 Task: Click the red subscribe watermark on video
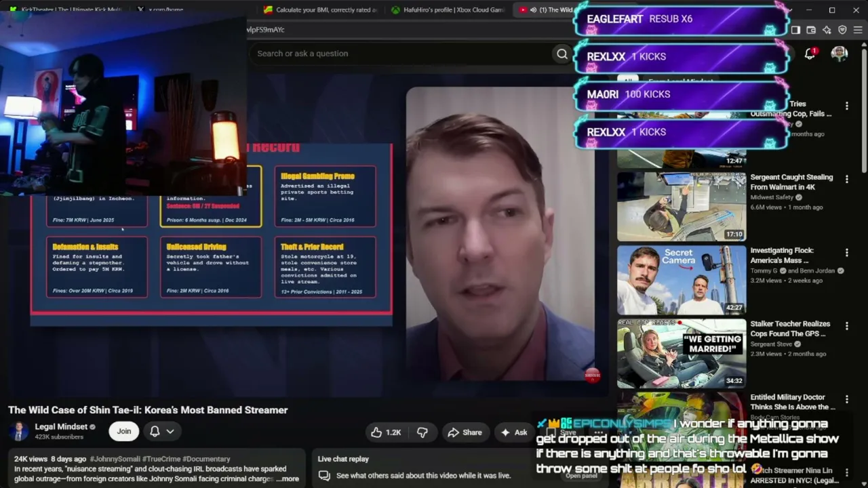(x=592, y=375)
